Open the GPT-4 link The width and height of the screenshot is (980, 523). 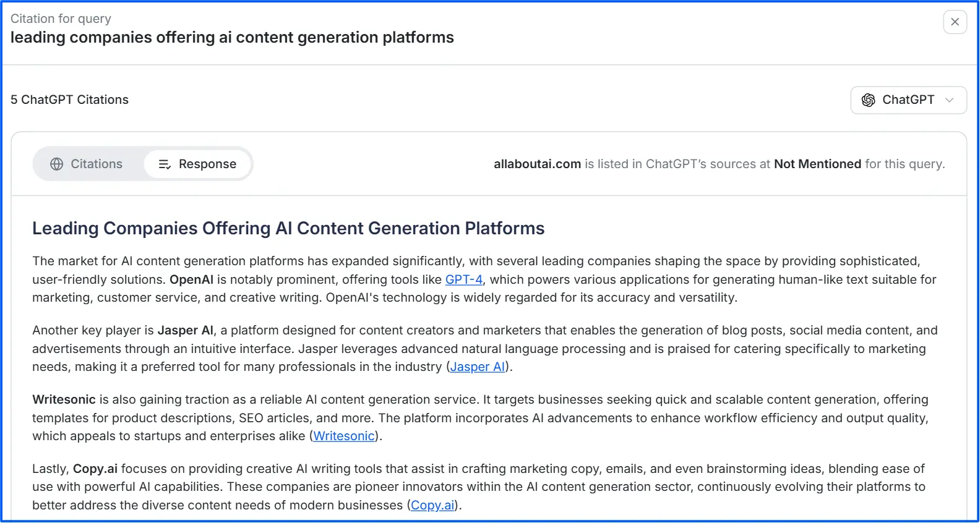[464, 279]
